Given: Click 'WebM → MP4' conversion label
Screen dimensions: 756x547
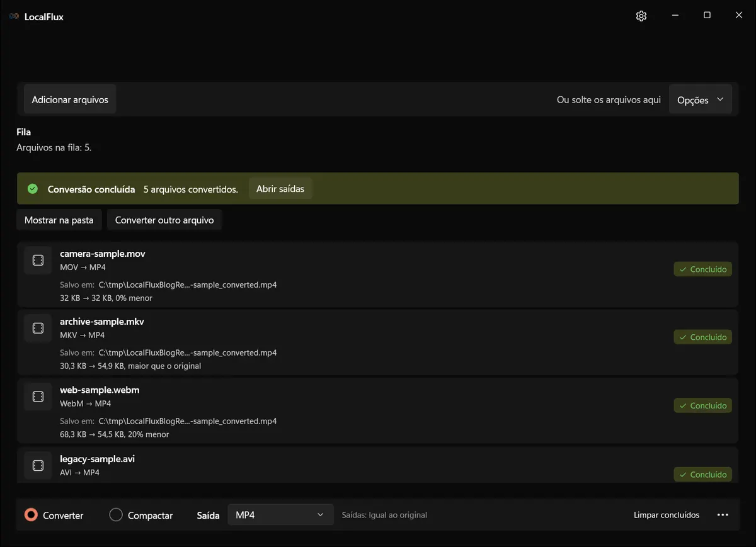Looking at the screenshot, I should point(86,403).
